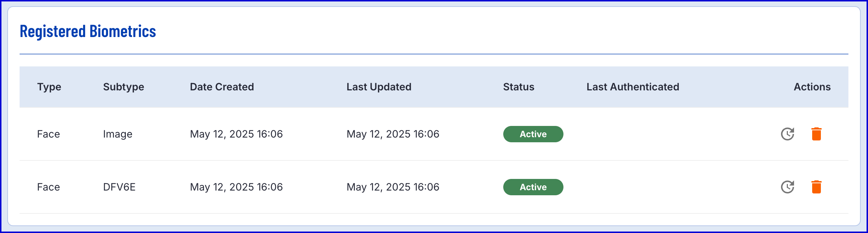Click the Last Authenticated column header
Viewport: 868px width, 233px height.
[633, 87]
